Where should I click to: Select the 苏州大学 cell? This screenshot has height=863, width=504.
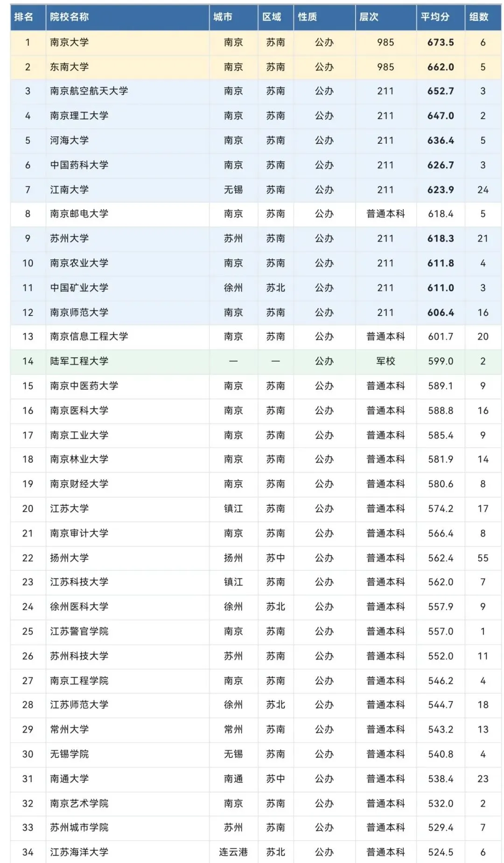coord(127,239)
